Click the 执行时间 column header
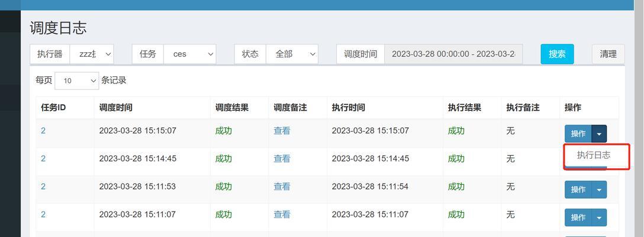644x237 pixels. point(385,108)
